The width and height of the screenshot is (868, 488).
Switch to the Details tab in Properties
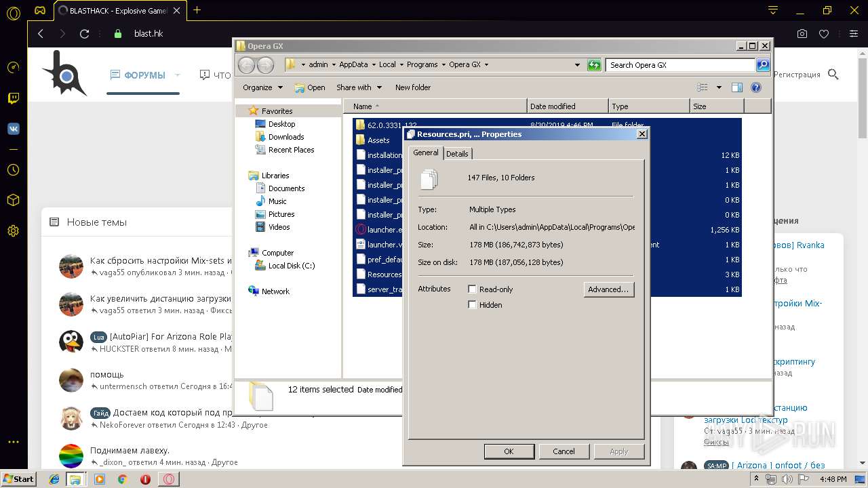tap(457, 154)
